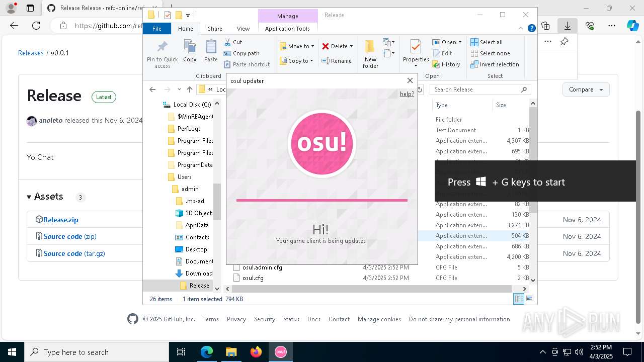
Task: Open file History from the ribbon
Action: click(x=446, y=64)
